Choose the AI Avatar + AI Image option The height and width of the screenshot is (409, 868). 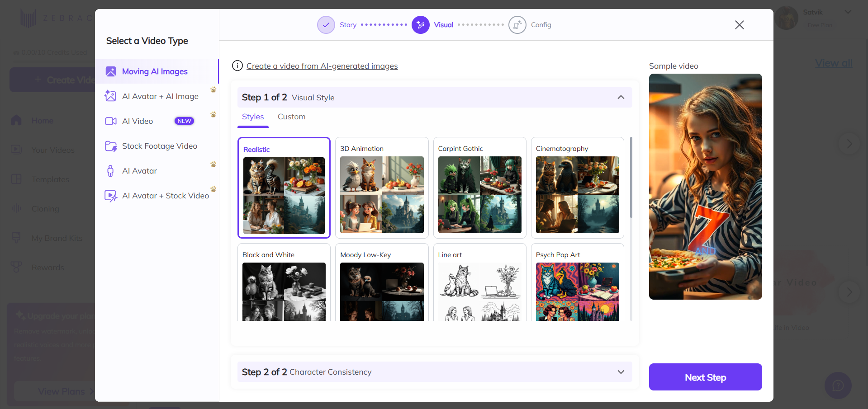pyautogui.click(x=160, y=96)
